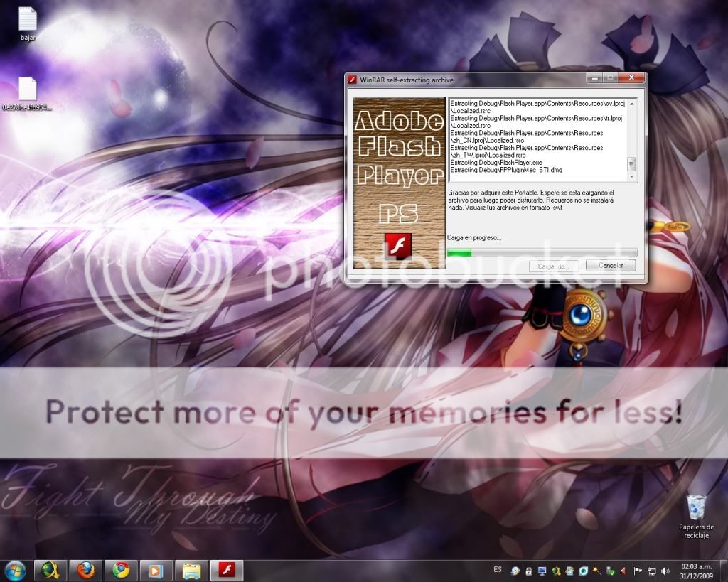The width and height of the screenshot is (728, 582).
Task: Select the Papelera de reciclaje desktop icon
Action: [x=696, y=517]
